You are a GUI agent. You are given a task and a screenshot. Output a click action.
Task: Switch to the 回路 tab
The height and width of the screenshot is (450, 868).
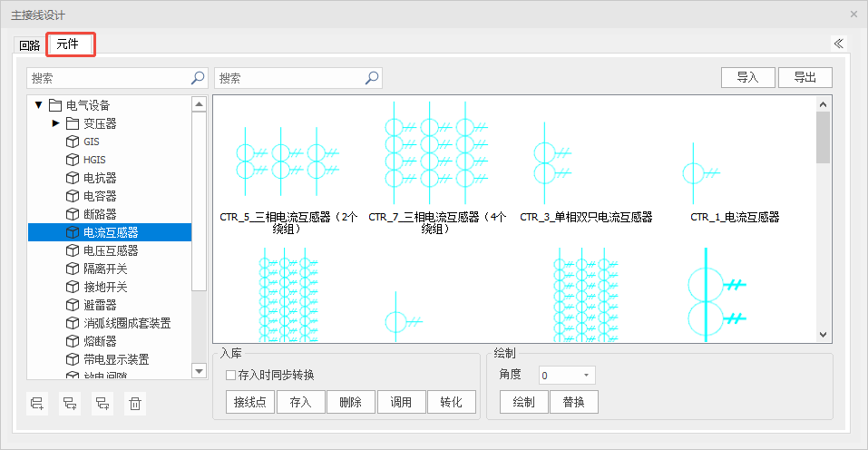pos(30,45)
